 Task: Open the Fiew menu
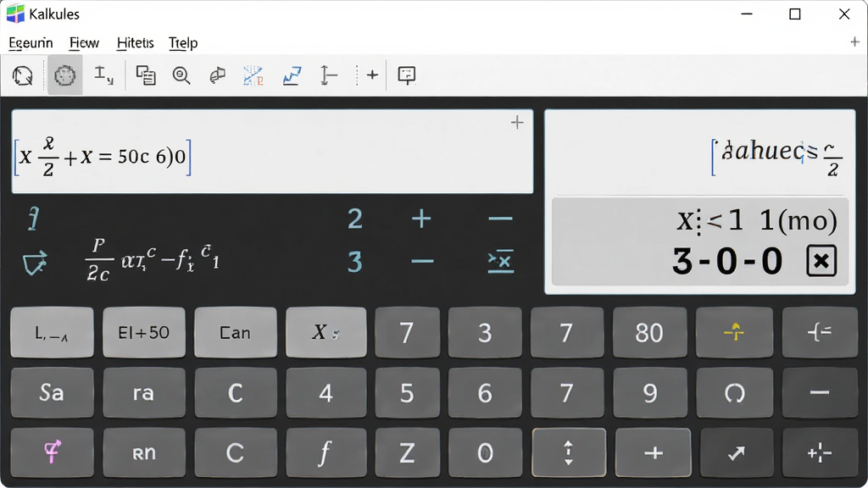pyautogui.click(x=84, y=42)
